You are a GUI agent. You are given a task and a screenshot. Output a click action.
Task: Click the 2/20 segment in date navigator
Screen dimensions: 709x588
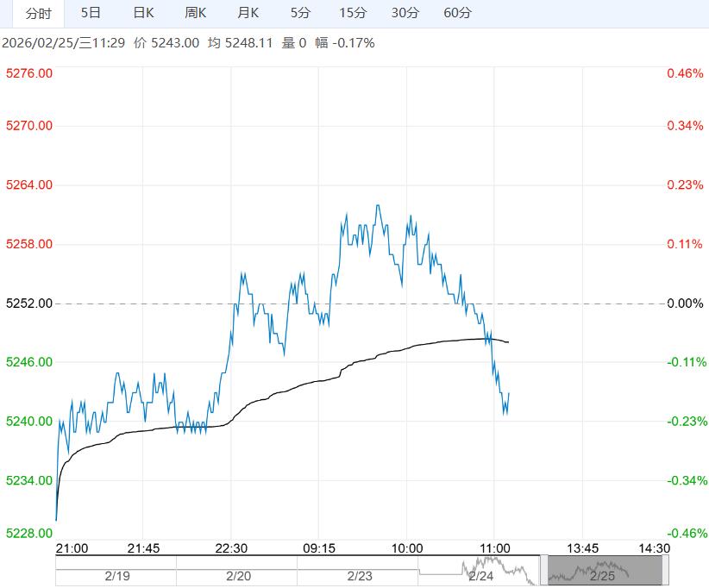[x=237, y=575]
